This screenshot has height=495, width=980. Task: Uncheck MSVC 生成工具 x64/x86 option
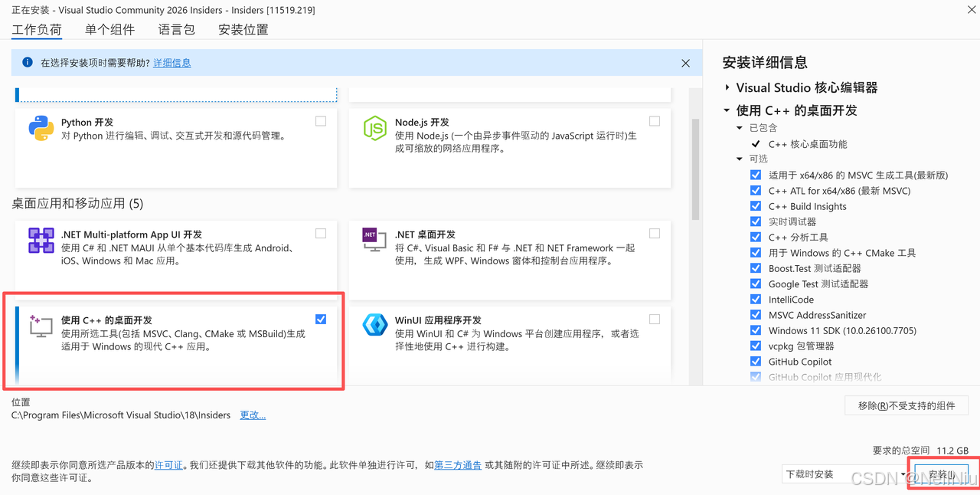click(x=756, y=175)
